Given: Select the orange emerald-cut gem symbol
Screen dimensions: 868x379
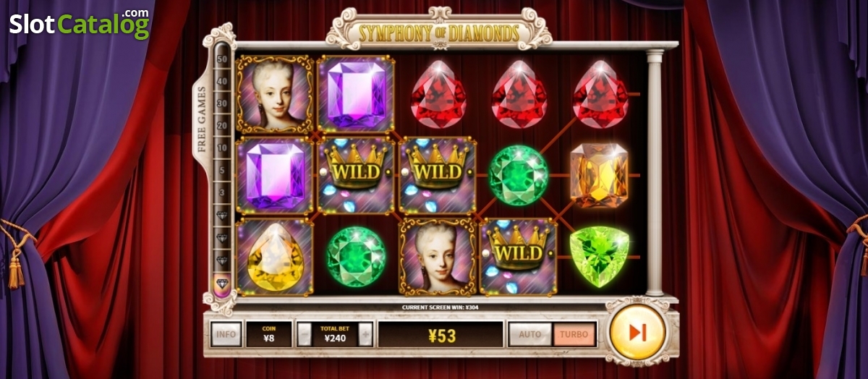Looking at the screenshot, I should [x=599, y=175].
